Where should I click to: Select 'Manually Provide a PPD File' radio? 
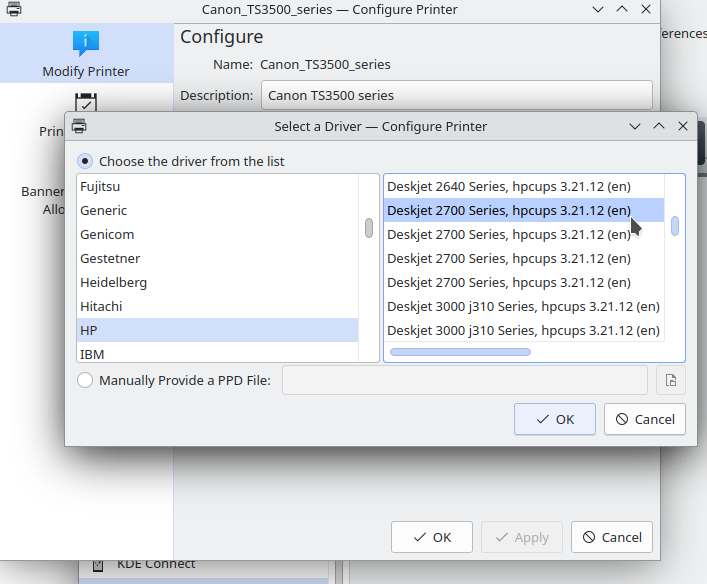click(x=86, y=380)
